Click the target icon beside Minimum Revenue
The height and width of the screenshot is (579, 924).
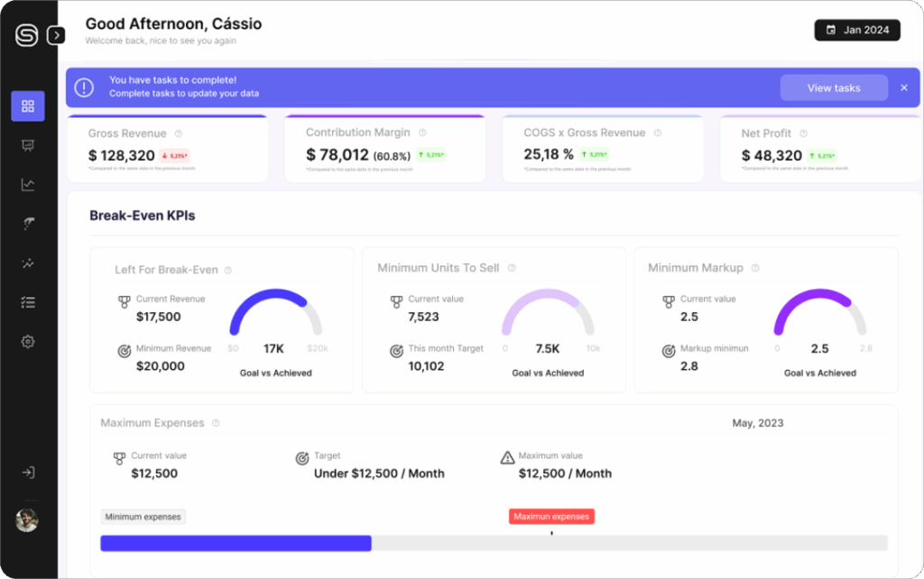point(125,352)
